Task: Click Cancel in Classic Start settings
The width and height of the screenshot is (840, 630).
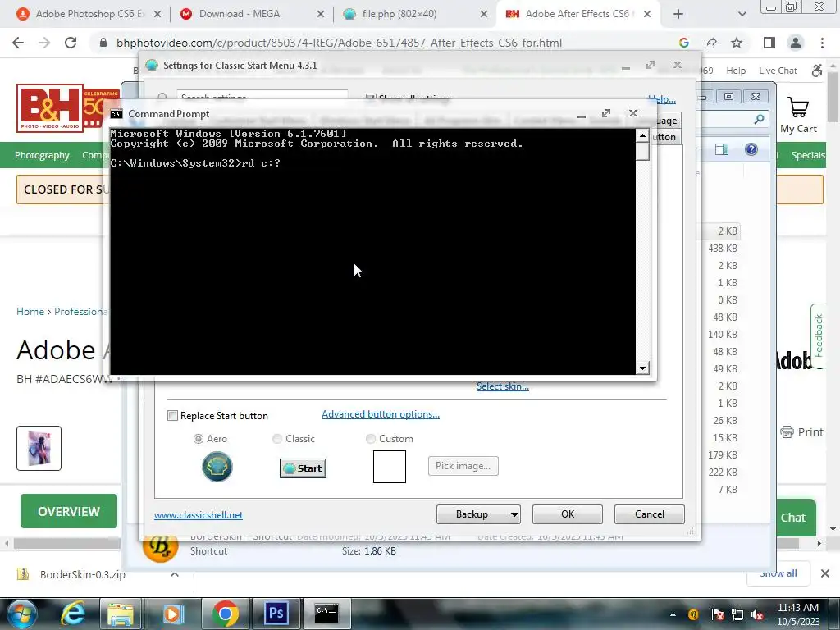Action: (650, 514)
